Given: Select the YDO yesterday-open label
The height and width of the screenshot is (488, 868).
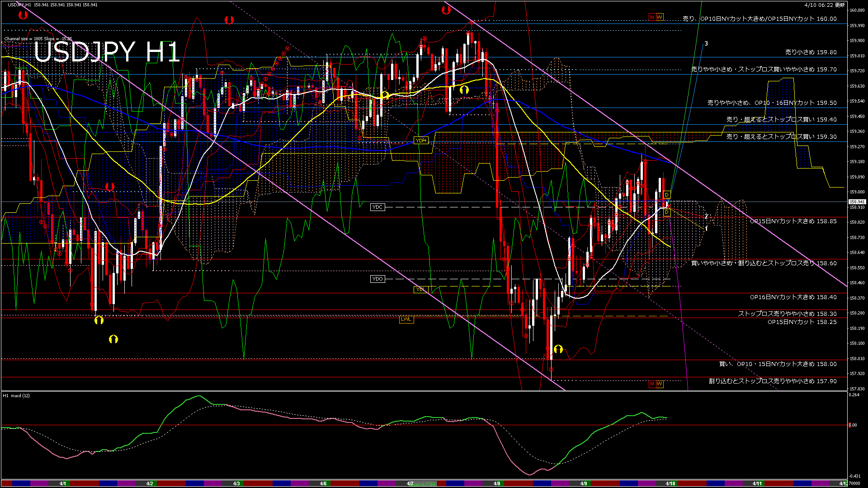Looking at the screenshot, I should (377, 279).
